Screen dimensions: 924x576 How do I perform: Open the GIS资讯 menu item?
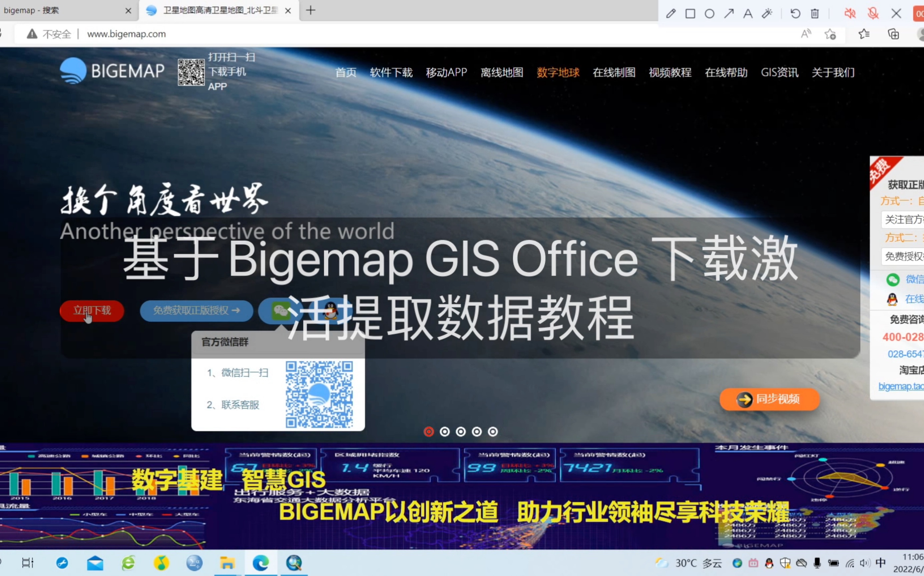pos(780,72)
